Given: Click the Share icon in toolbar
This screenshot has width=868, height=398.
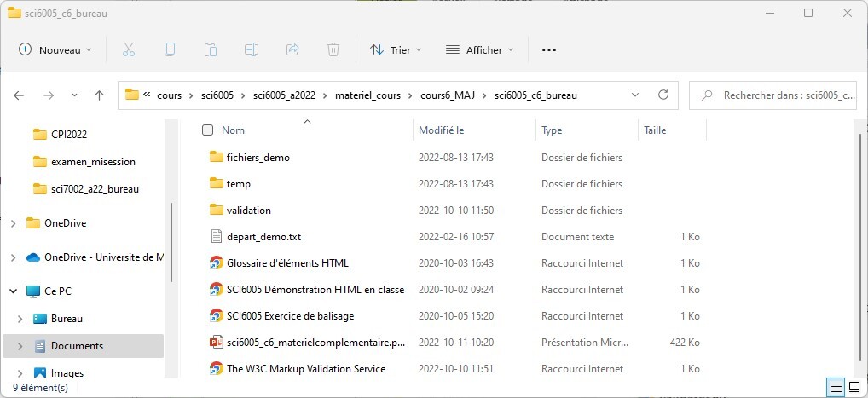Looking at the screenshot, I should pyautogui.click(x=292, y=50).
